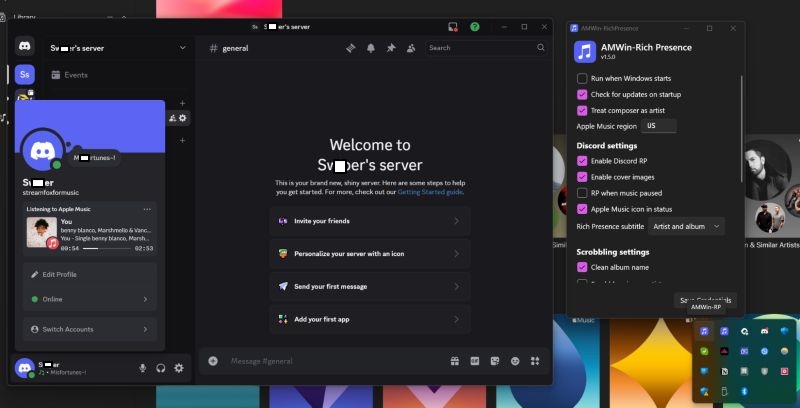
Task: Click Edit Profile in user popout
Action: pyautogui.click(x=90, y=274)
